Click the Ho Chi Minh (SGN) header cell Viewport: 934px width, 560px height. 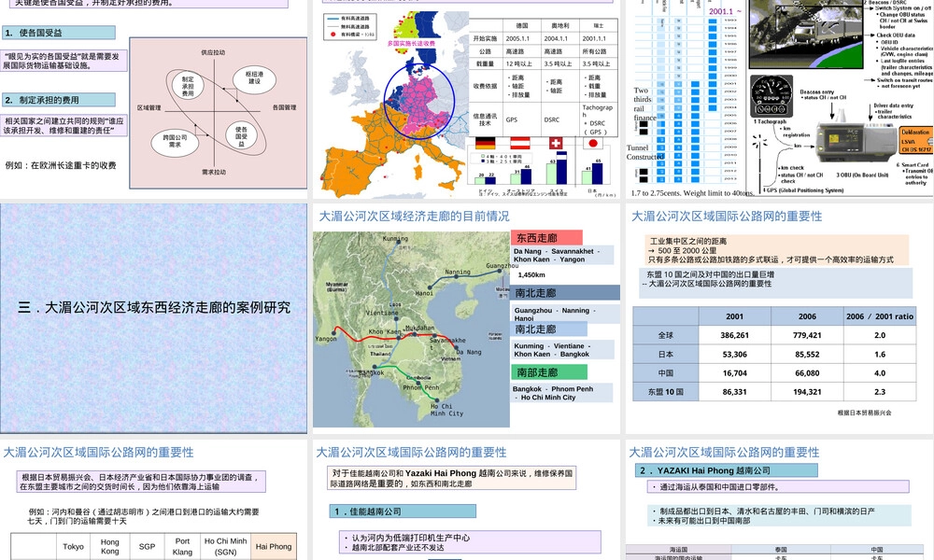coord(225,546)
